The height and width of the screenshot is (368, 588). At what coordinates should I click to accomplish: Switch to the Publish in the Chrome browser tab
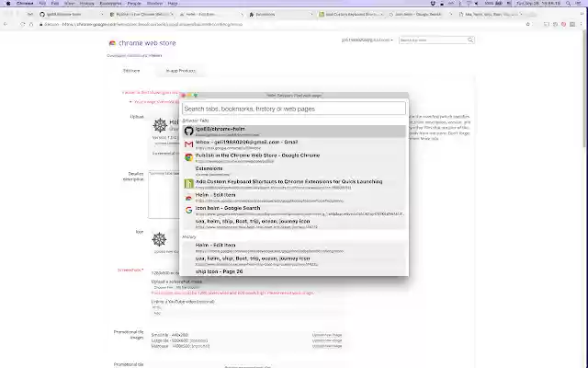141,15
